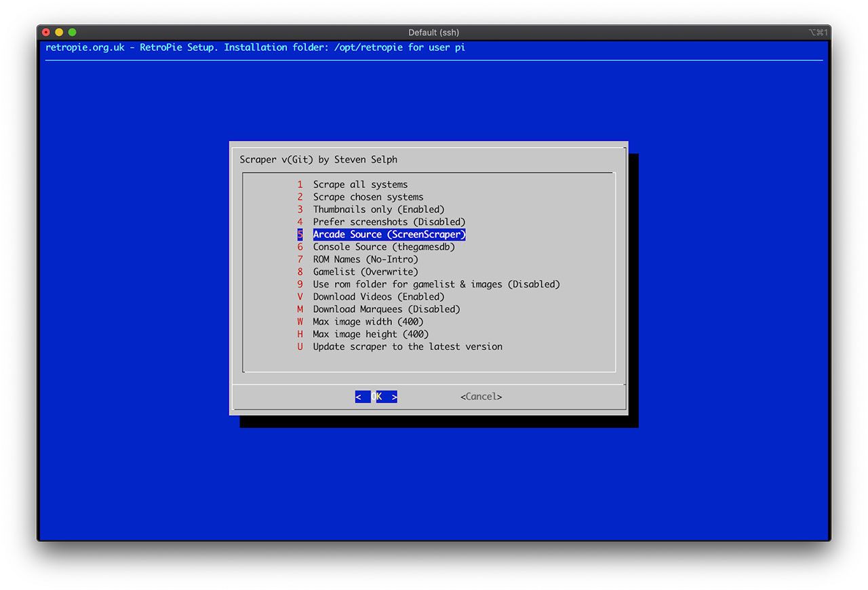868x590 pixels.
Task: Toggle 'Use rom folder for gamelist & images'
Action: 436,284
